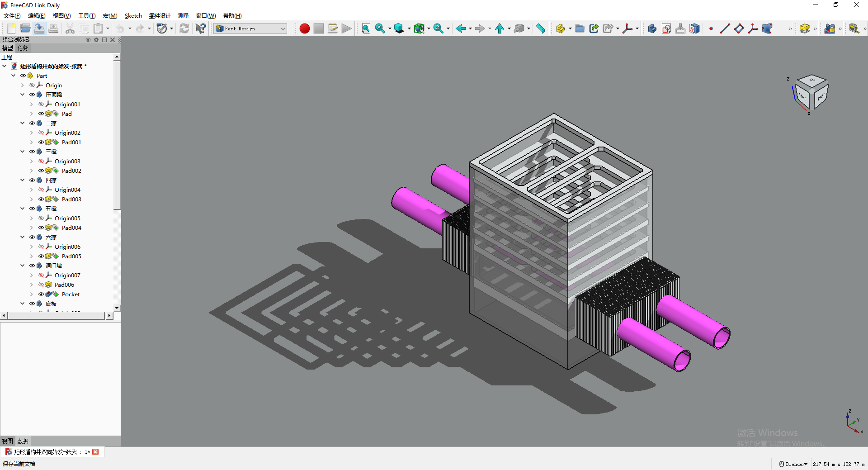Click the Cut scissors icon
The image size is (868, 470).
click(x=70, y=28)
